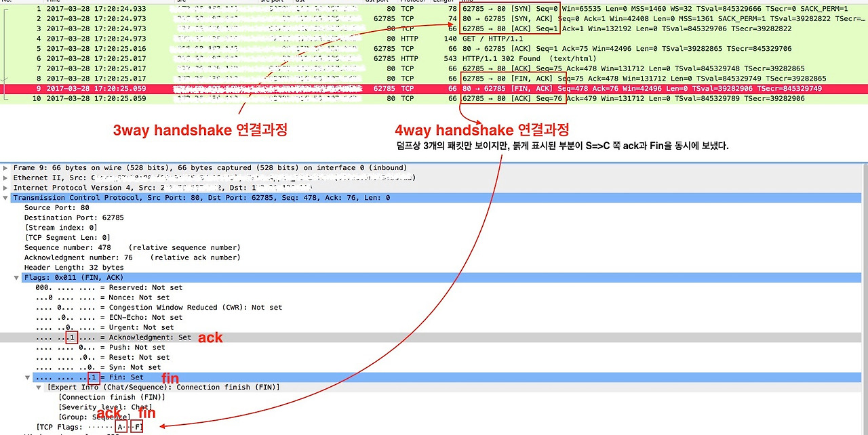Image resolution: width=868 pixels, height=435 pixels.
Task: Select the Reset: Not set row
Action: point(102,357)
